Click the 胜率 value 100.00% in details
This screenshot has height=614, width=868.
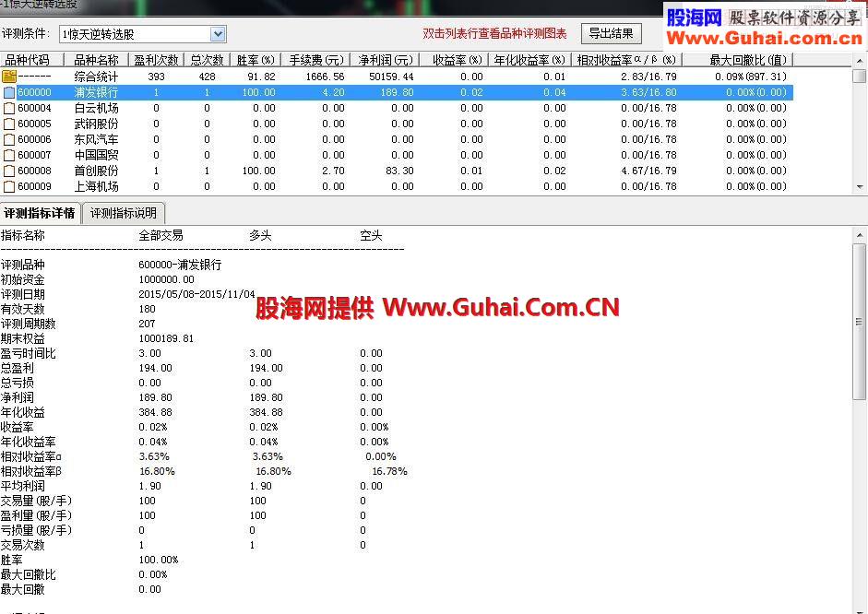159,560
